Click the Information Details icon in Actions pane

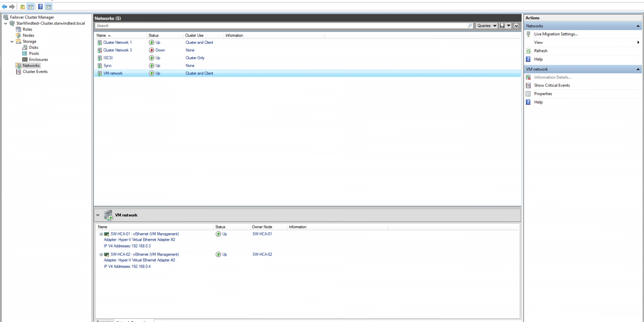coord(528,77)
